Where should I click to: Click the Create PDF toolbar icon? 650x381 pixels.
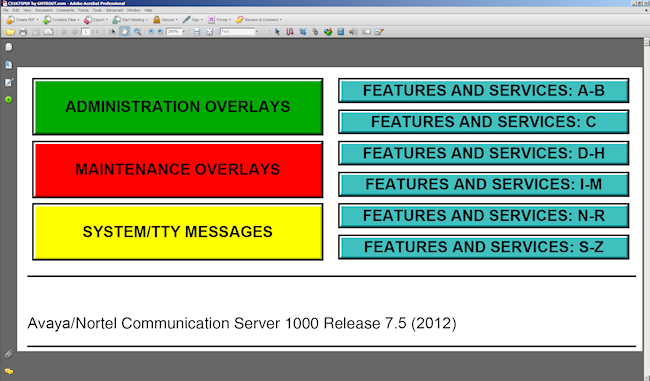pyautogui.click(x=10, y=19)
